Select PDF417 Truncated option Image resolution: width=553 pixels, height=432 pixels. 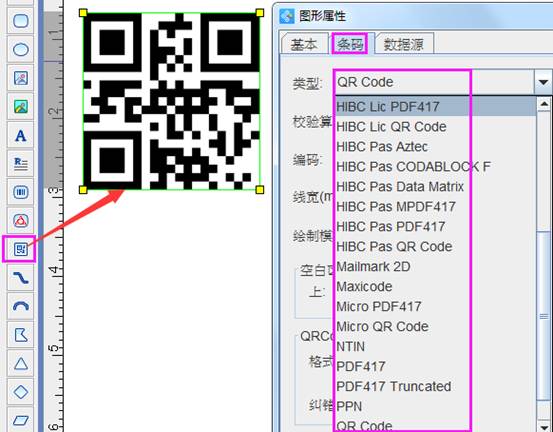click(x=394, y=387)
